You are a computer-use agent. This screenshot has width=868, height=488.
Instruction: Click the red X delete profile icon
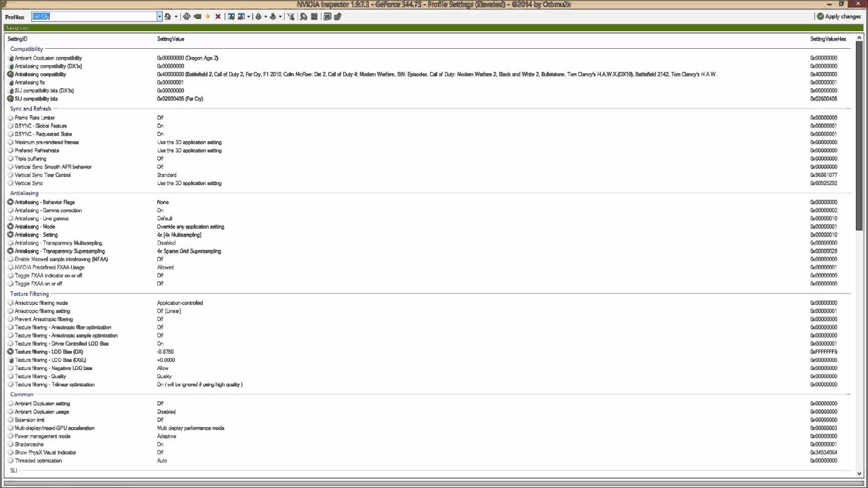218,16
